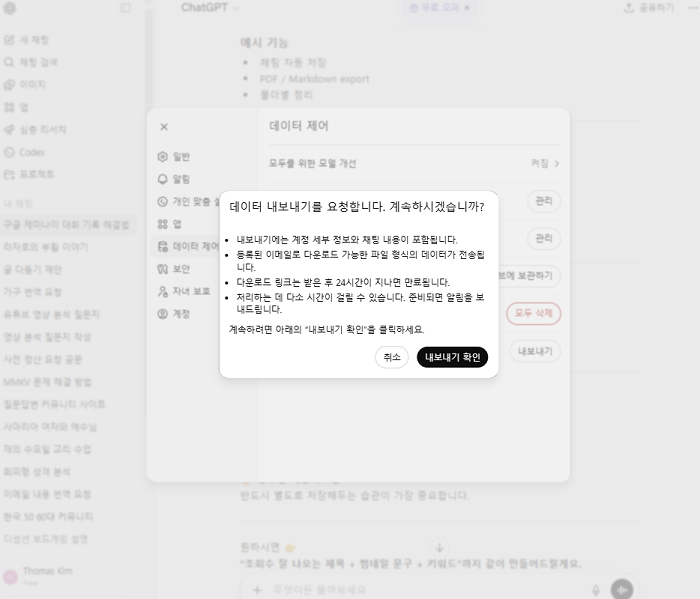Open chat 영상 분석 질문지 작성
Image resolution: width=700 pixels, height=599 pixels.
tap(69, 337)
